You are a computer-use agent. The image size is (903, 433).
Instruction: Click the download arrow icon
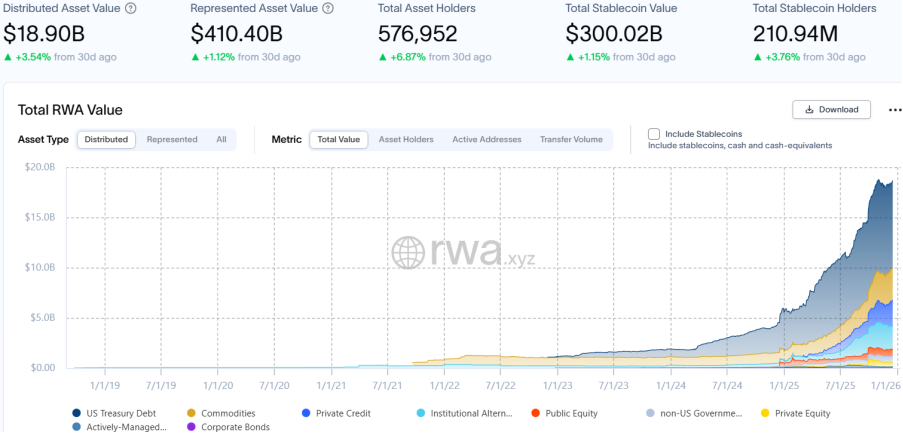809,110
